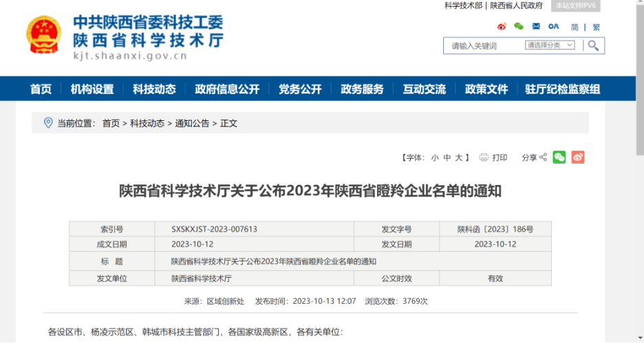Image resolution: width=644 pixels, height=343 pixels.
Task: Switch to 繁 traditional Chinese
Action: pyautogui.click(x=596, y=27)
